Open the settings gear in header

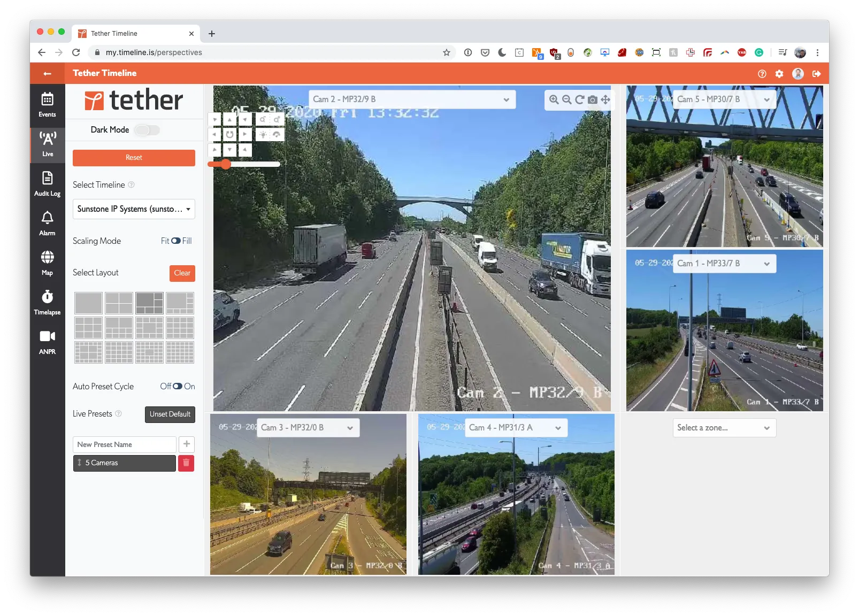click(779, 74)
